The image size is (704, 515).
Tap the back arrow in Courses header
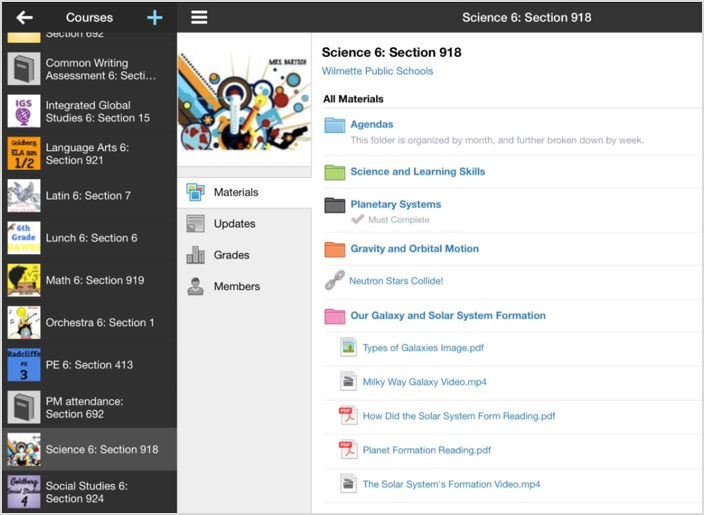coord(25,17)
